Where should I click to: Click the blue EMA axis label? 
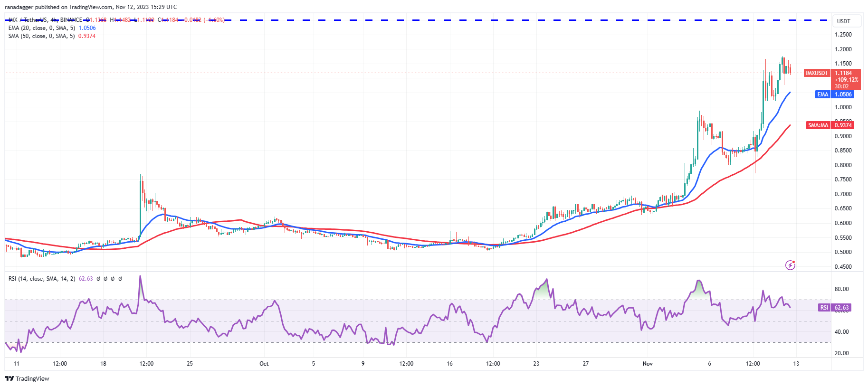(822, 94)
